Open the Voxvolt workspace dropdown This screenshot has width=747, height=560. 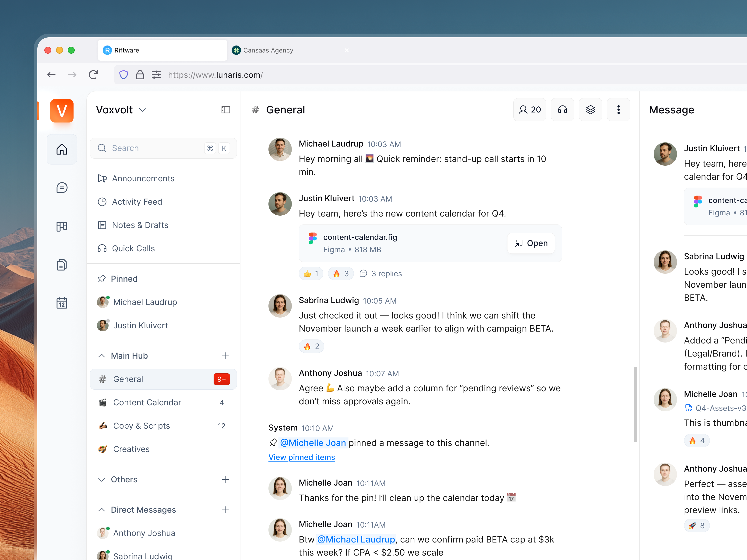click(x=142, y=110)
